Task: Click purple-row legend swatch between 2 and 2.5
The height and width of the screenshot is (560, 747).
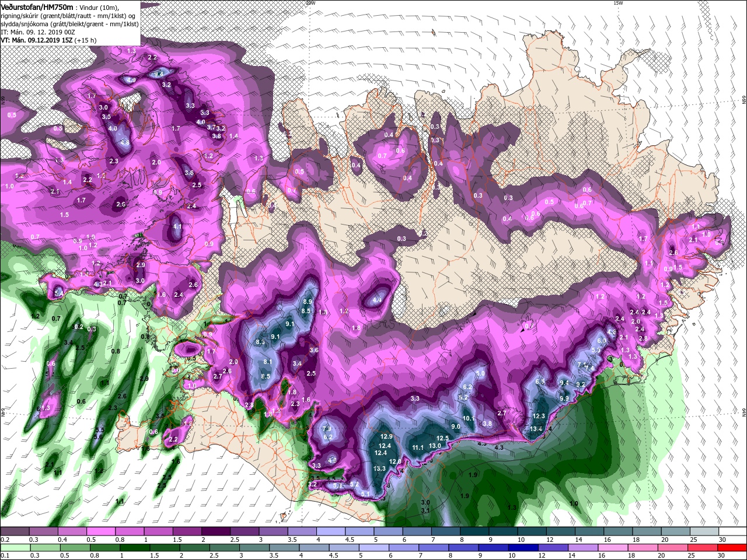Action: pyautogui.click(x=215, y=532)
